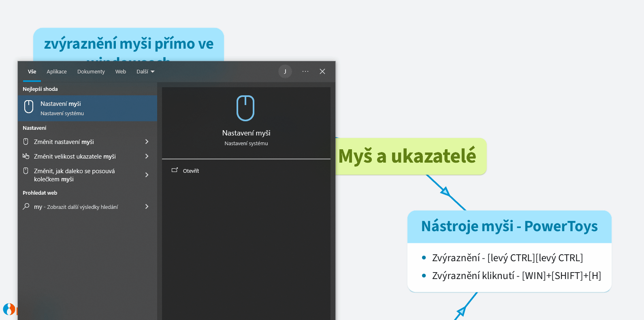The height and width of the screenshot is (320, 644).
Task: Switch to the Dokumenty tab
Action: (x=91, y=72)
